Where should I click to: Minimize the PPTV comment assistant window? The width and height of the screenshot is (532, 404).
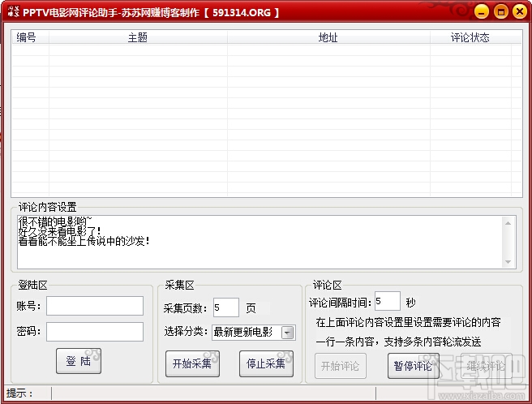click(482, 12)
